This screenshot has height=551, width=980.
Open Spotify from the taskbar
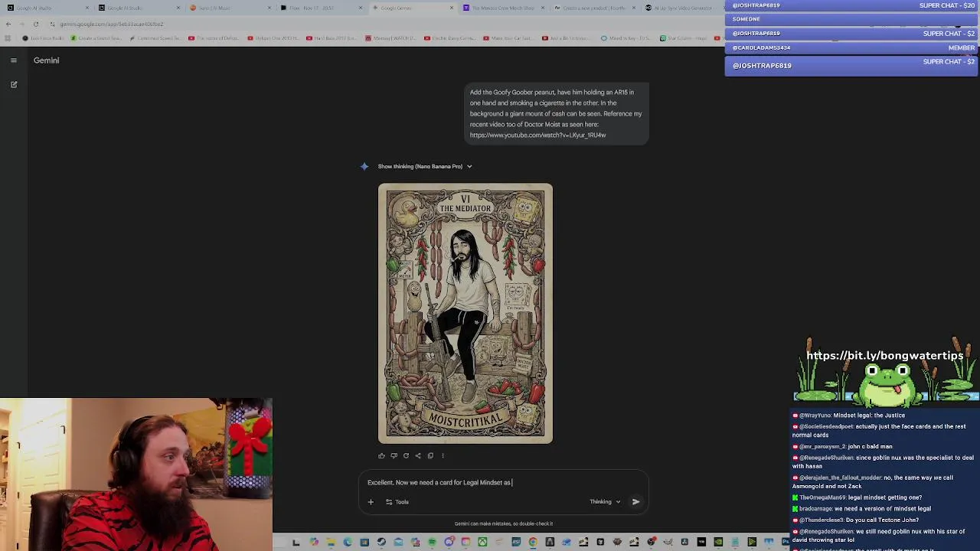432,542
